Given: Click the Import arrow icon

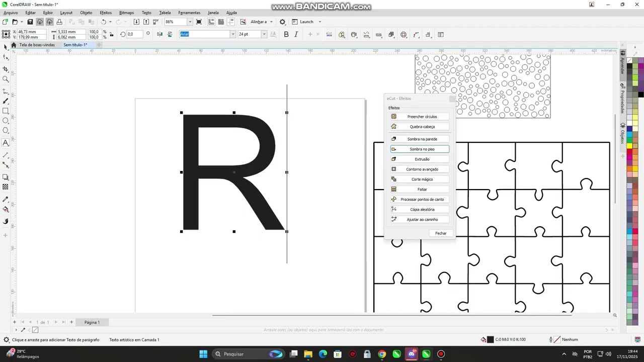Looking at the screenshot, I should pos(136,22).
